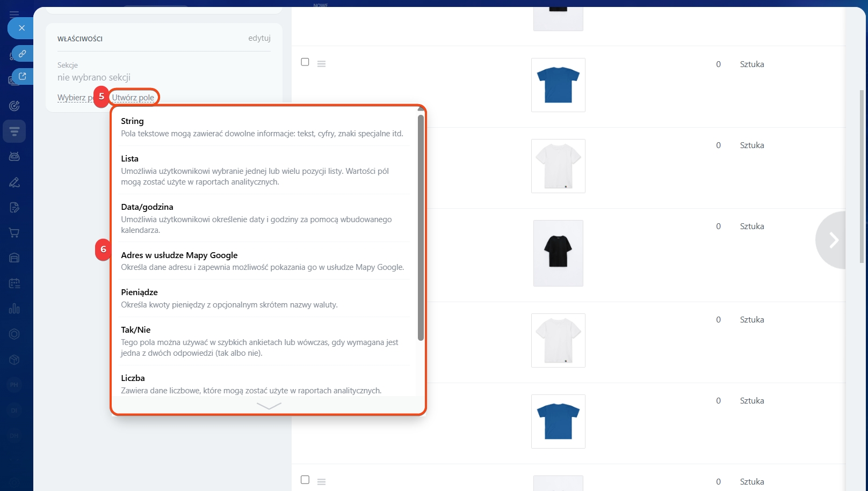This screenshot has width=868, height=491.
Task: Copy the panel link using the chain icon
Action: click(x=23, y=54)
